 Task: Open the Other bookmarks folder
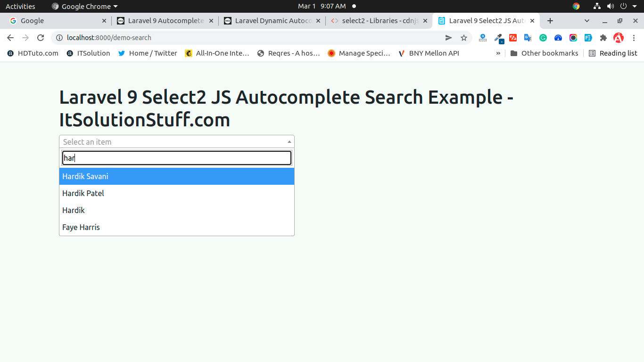[x=544, y=53]
